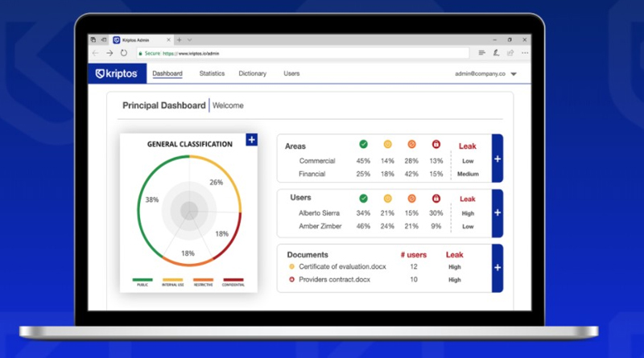Click the orange restricted icon in Areas row
Viewport: 644px width, 358px height.
tap(411, 144)
